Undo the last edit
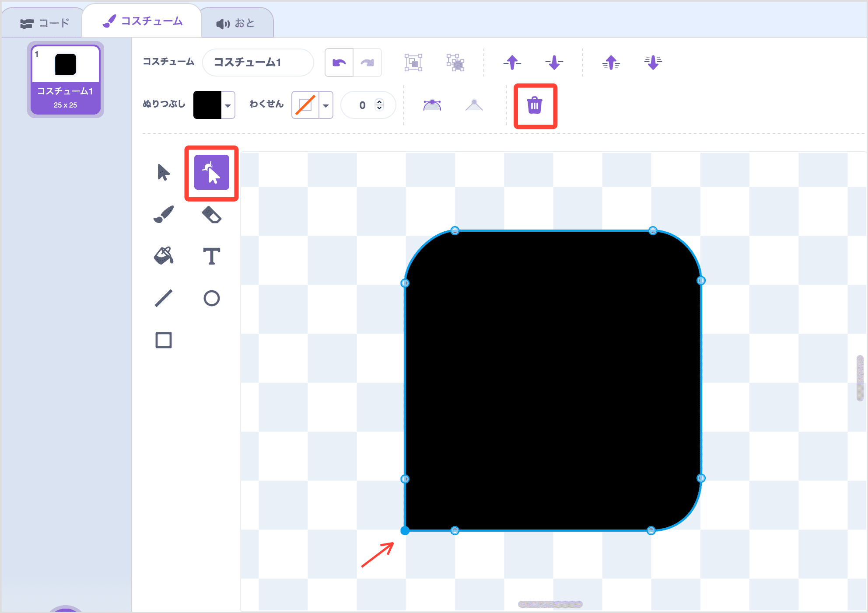The width and height of the screenshot is (868, 613). (339, 62)
